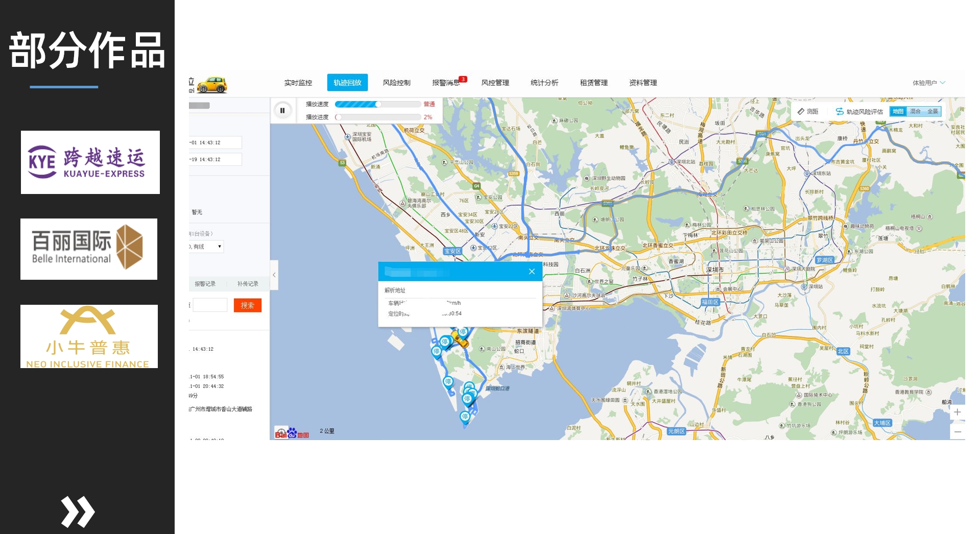Screen dimensions: 980x534
Task: Click the 播放进度 progress slider handle
Action: [338, 117]
